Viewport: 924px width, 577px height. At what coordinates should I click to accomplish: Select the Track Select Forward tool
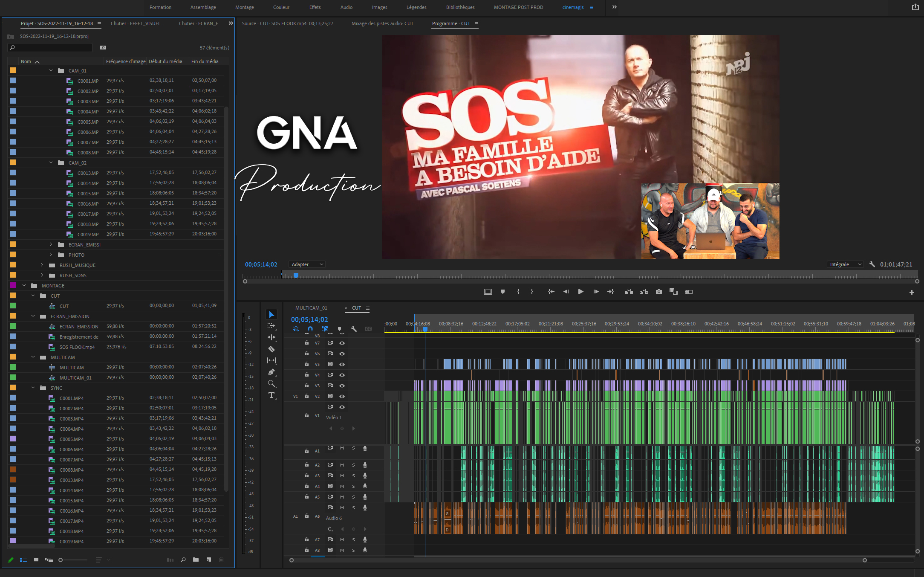pyautogui.click(x=271, y=326)
